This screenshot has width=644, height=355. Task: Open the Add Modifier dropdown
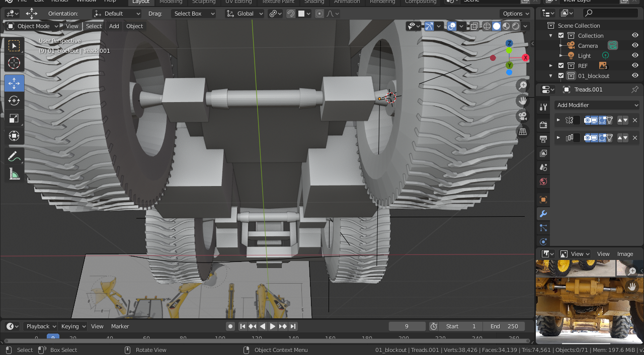597,105
